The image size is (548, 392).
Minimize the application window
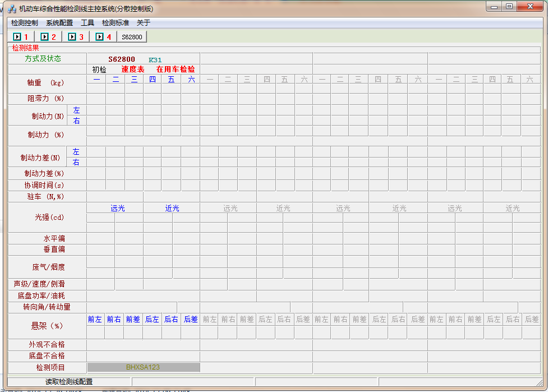(494, 7)
